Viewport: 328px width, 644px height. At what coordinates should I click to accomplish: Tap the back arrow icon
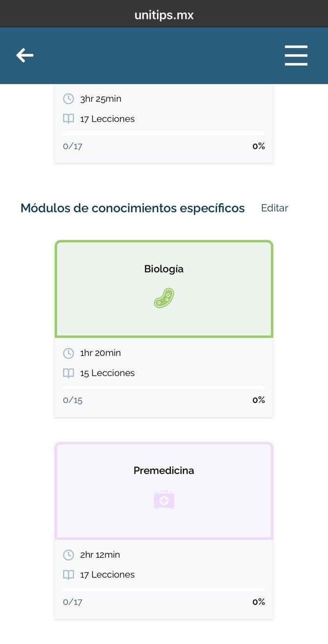[25, 55]
